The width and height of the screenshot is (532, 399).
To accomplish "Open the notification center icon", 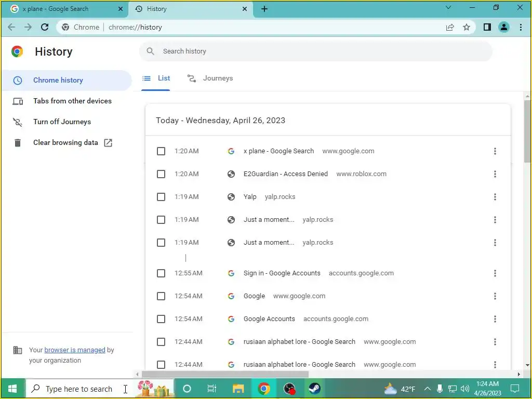I will pyautogui.click(x=515, y=389).
